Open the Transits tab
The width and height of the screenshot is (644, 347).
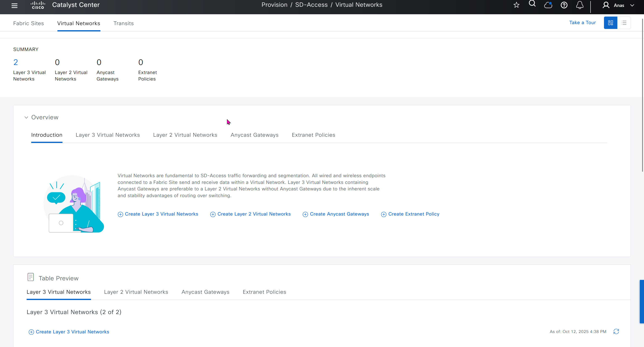coord(123,23)
